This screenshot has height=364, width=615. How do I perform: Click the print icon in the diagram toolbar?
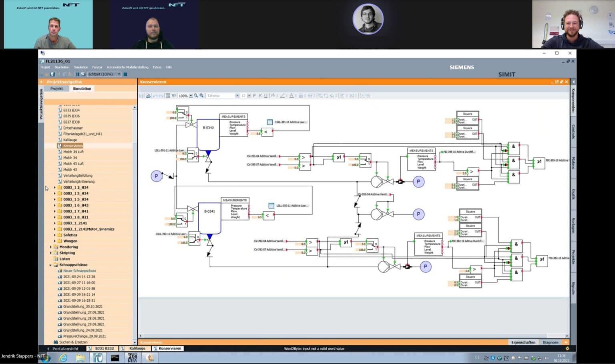click(148, 96)
